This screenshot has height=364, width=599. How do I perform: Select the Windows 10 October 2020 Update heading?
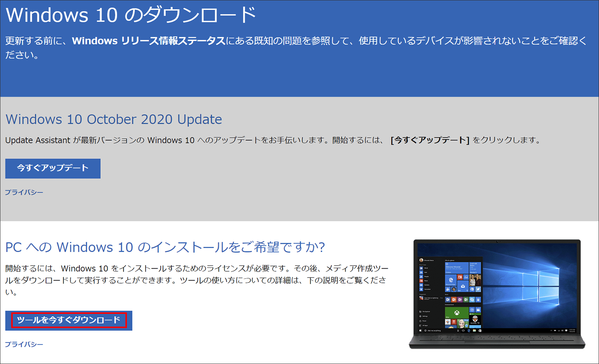(114, 119)
